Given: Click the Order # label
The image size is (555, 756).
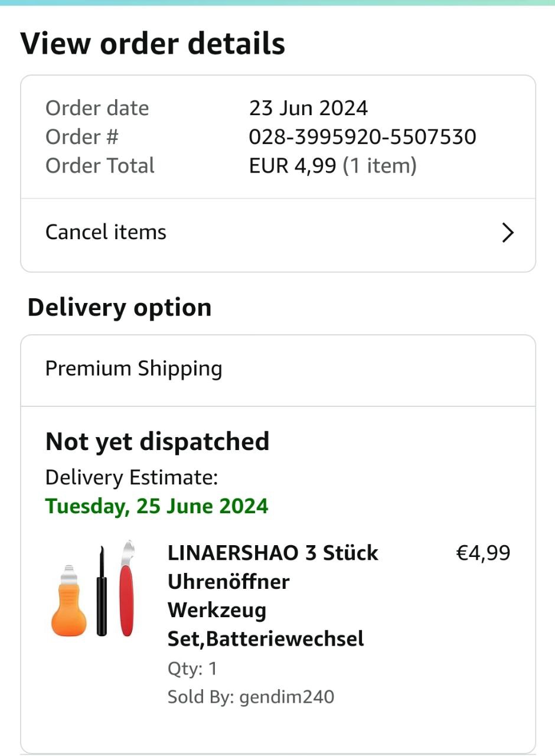Looking at the screenshot, I should pos(82,137).
